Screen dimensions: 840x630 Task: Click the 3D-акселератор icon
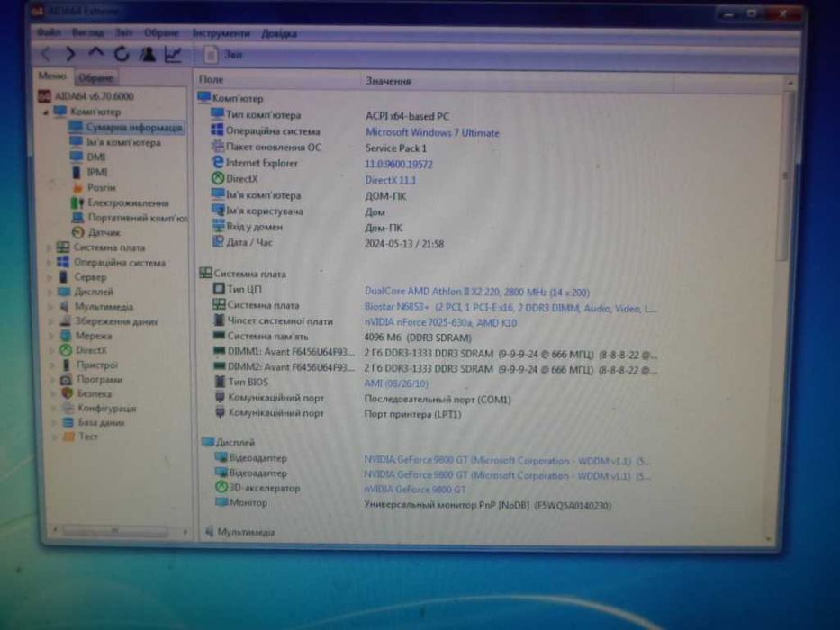(221, 487)
